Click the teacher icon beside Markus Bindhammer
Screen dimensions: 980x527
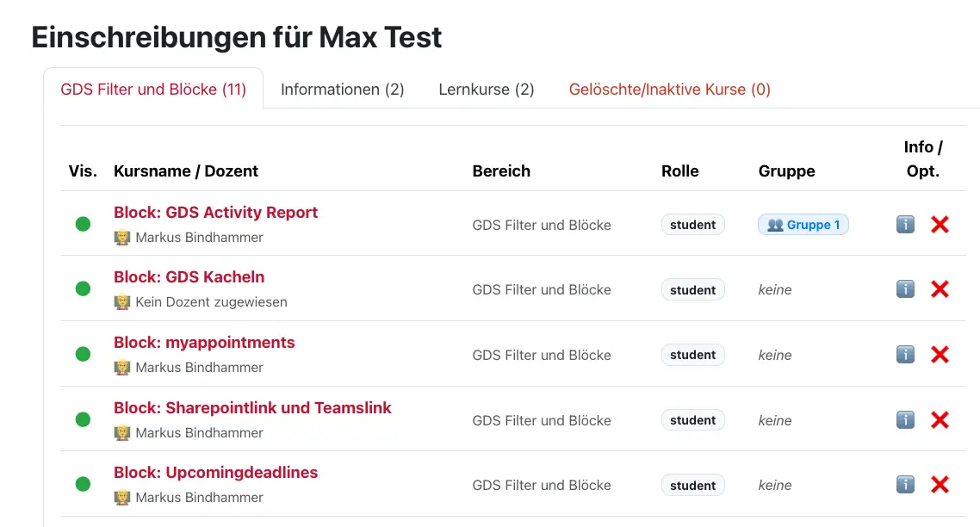tap(123, 236)
